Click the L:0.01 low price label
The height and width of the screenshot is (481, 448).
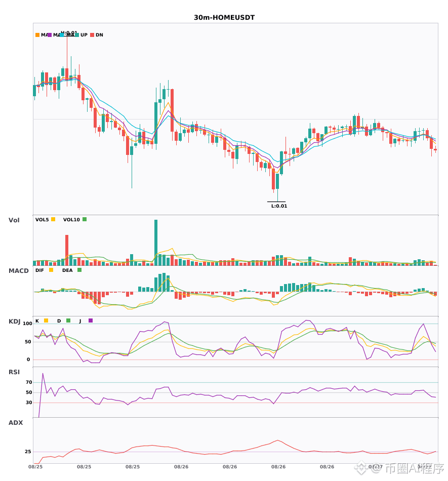(279, 206)
